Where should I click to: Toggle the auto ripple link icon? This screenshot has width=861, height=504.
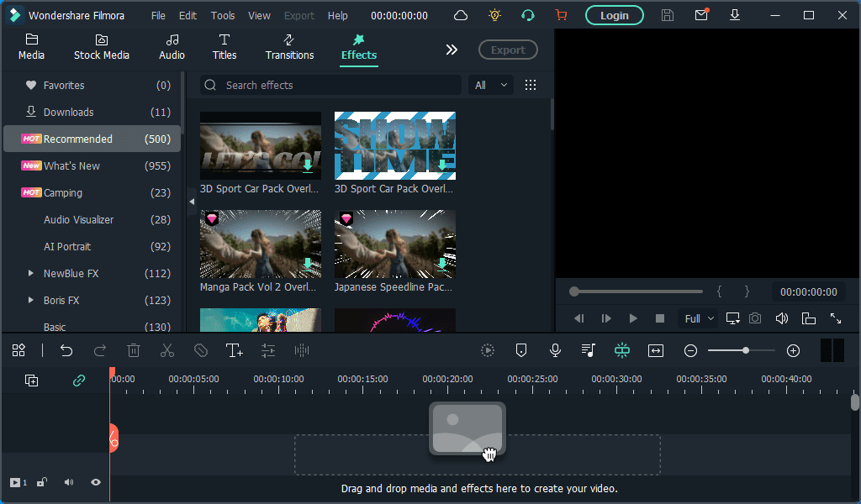(79, 380)
